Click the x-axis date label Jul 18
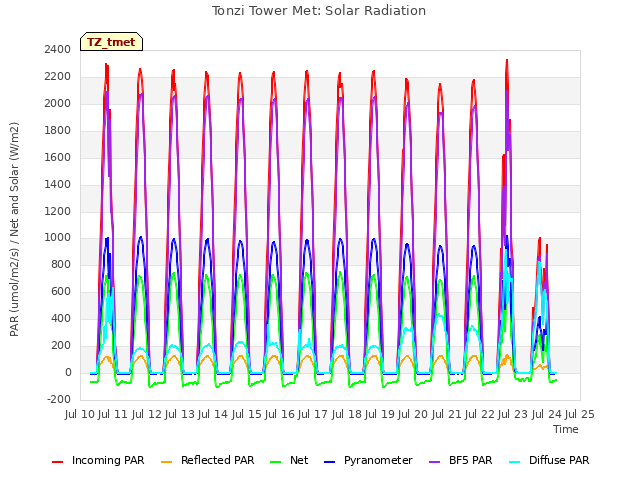The height and width of the screenshot is (480, 640). (347, 414)
